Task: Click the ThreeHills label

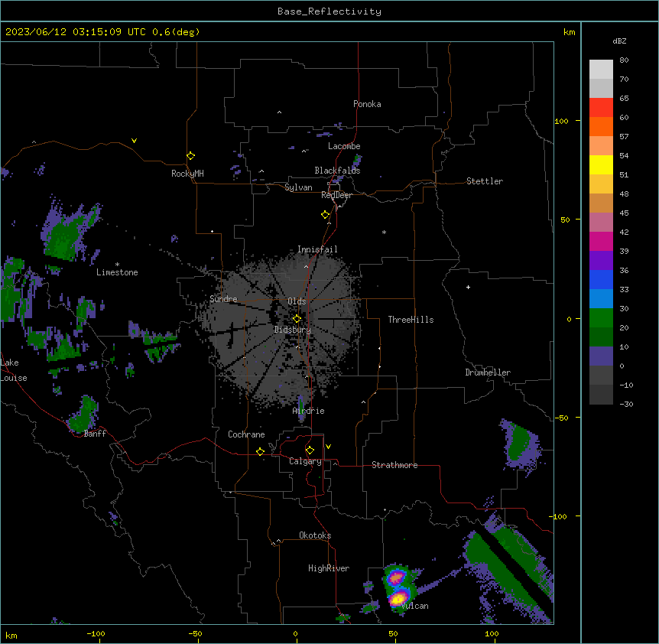Action: [x=411, y=320]
